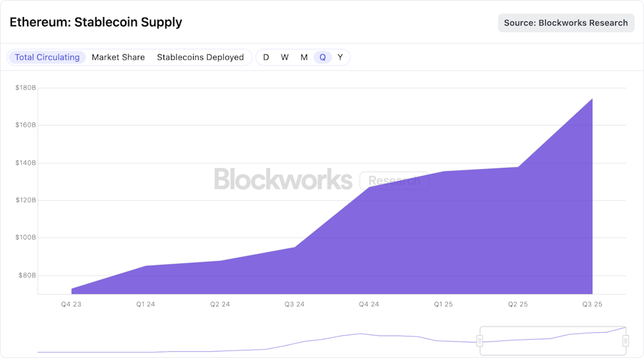Image resolution: width=644 pixels, height=358 pixels.
Task: Set interval to daily with D
Action: [x=266, y=57]
